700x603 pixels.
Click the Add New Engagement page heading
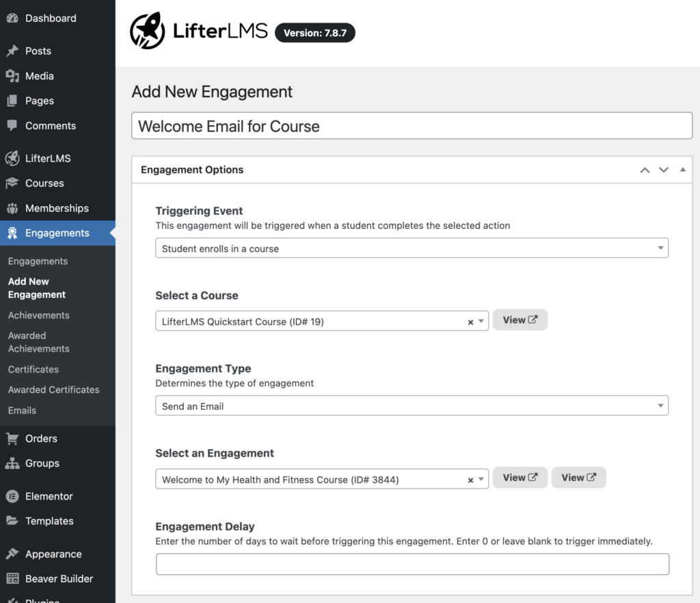coord(212,92)
